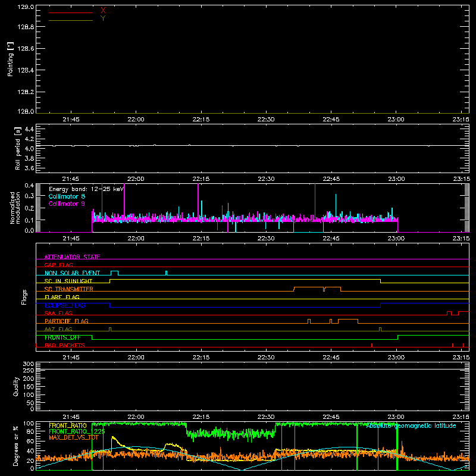Click the 'Roll period [s]' axis title

click(18, 148)
